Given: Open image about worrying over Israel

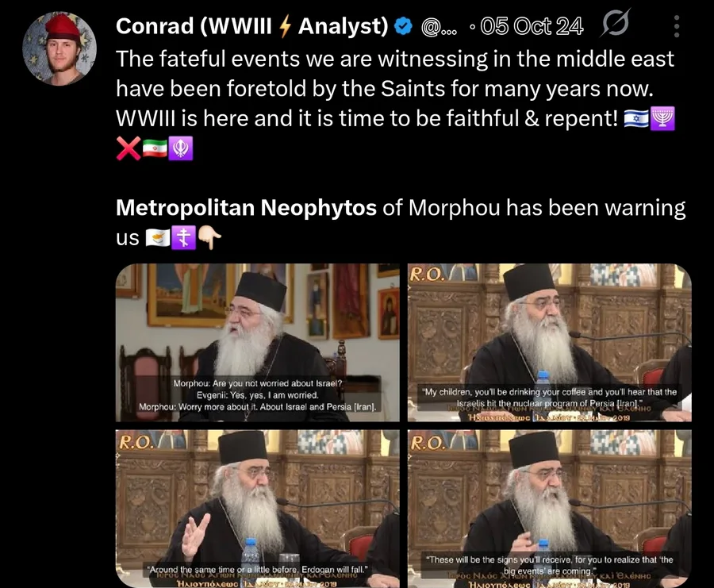Looking at the screenshot, I should (x=257, y=343).
